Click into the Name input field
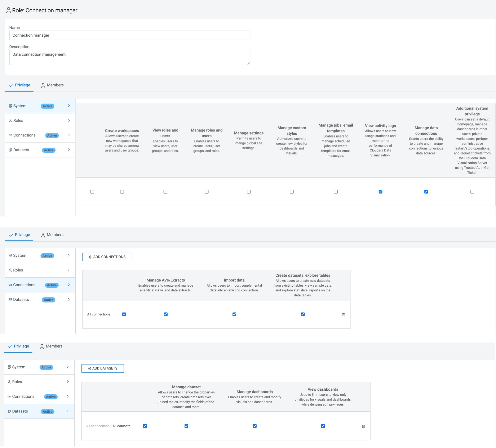Image resolution: width=496 pixels, height=448 pixels. click(x=130, y=35)
